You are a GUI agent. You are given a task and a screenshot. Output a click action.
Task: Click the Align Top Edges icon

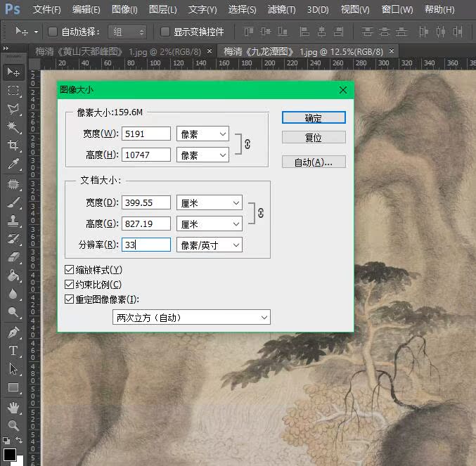(x=249, y=31)
